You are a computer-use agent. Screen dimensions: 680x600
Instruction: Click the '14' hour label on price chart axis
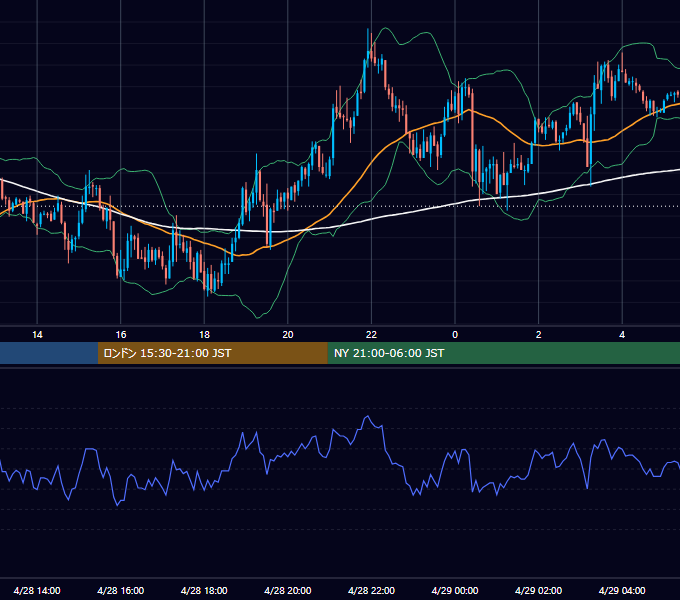tap(37, 335)
